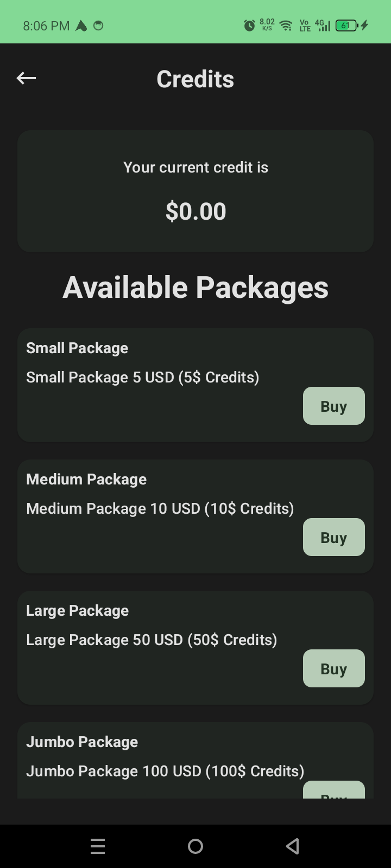Buy the Jumbo Package

(x=333, y=791)
